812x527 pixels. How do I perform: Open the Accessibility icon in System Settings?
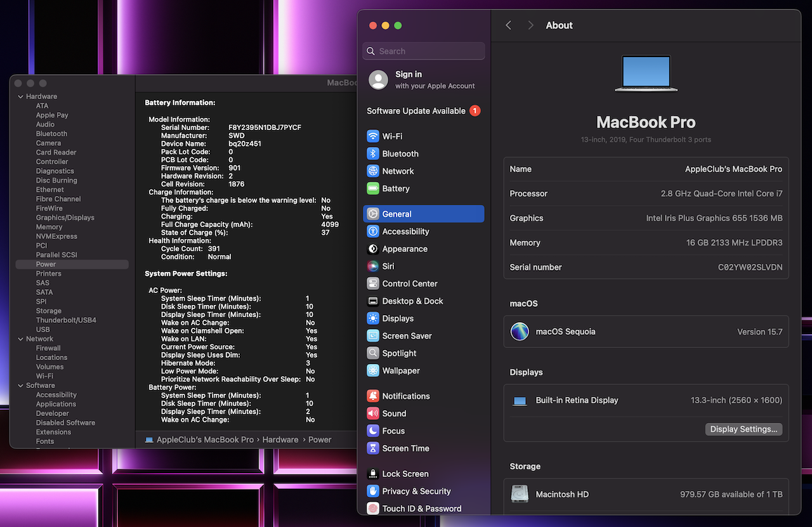[373, 231]
